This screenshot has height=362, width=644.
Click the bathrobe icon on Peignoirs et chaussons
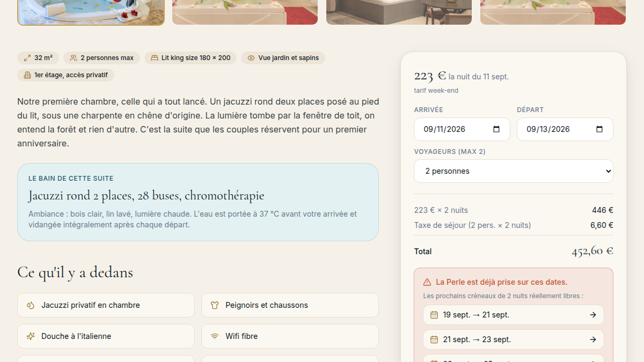tap(215, 305)
